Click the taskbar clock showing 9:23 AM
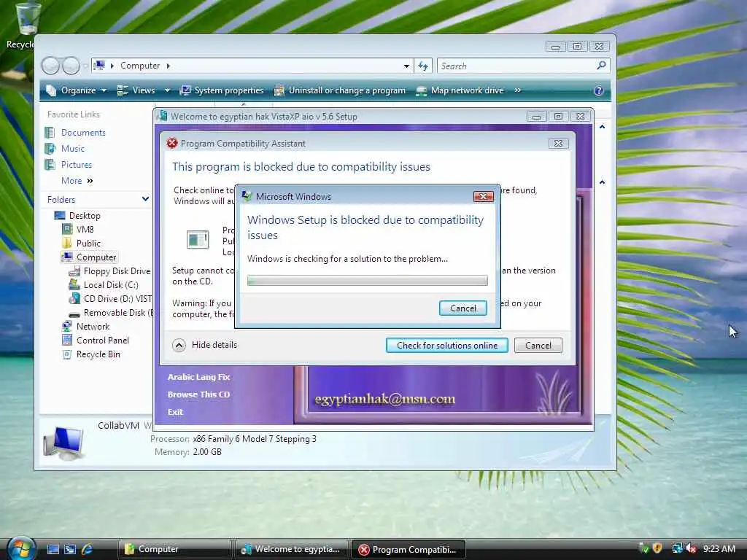 click(x=719, y=548)
